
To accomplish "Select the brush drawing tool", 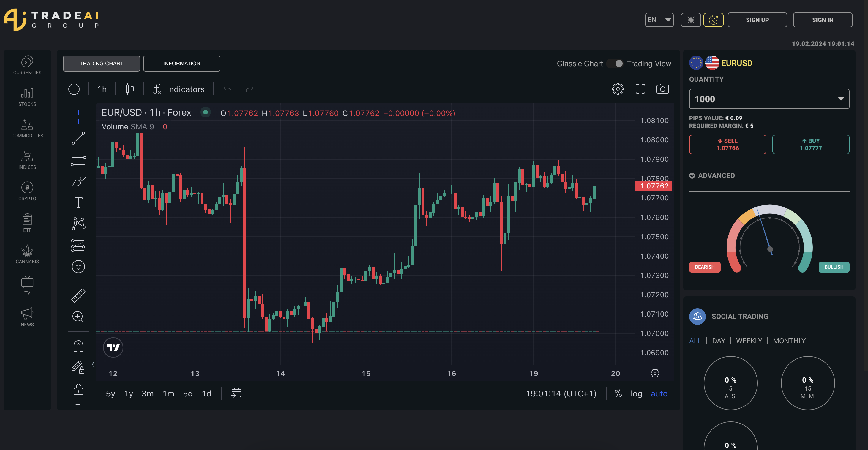I will click(78, 181).
